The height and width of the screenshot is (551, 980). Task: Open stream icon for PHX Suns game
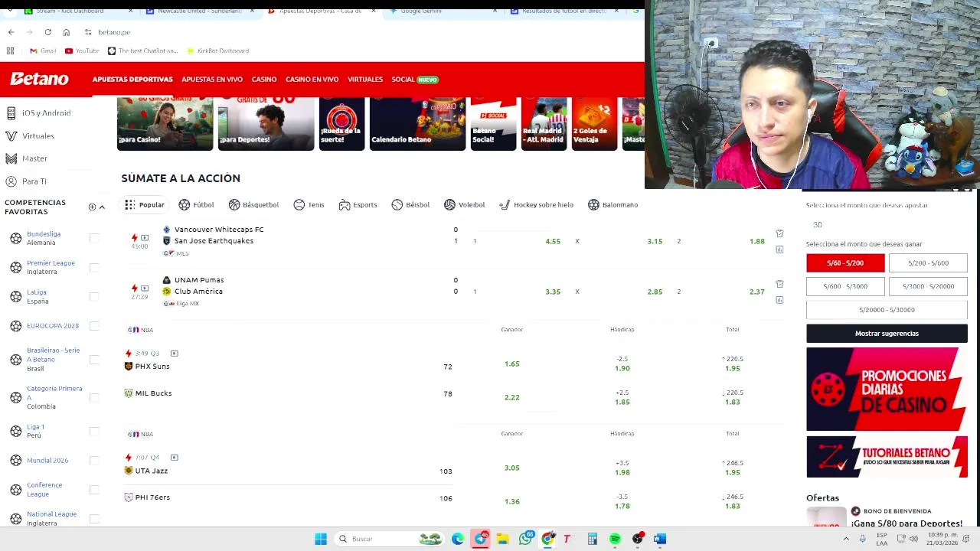tap(174, 354)
